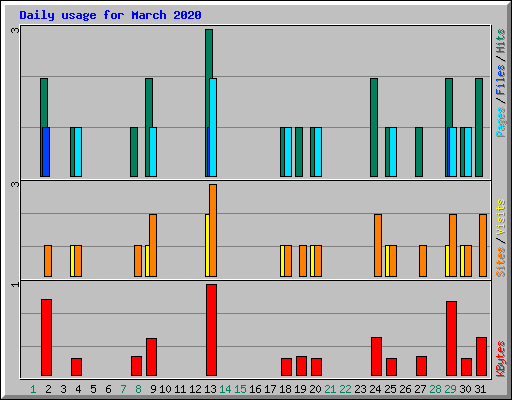Click the red KBytes bar for day 9
The height and width of the screenshot is (400, 512).
[x=151, y=357]
